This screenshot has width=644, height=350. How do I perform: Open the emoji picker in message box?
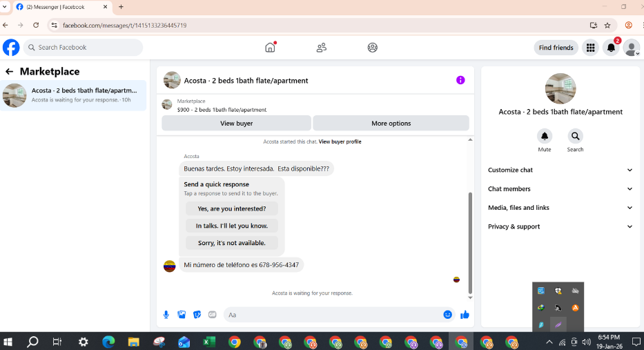(448, 315)
